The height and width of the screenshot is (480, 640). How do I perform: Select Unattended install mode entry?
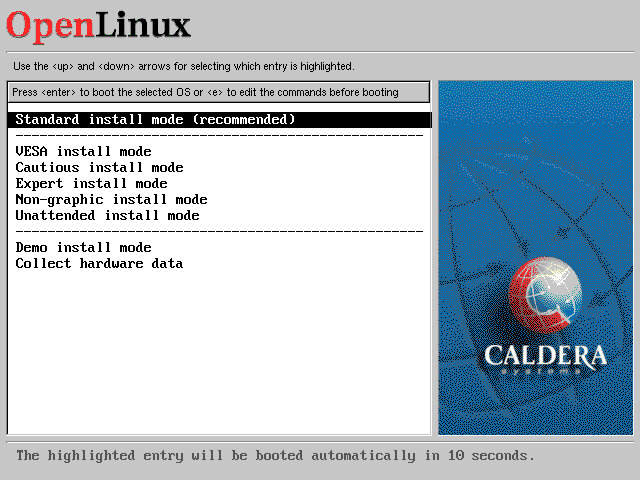pos(107,216)
